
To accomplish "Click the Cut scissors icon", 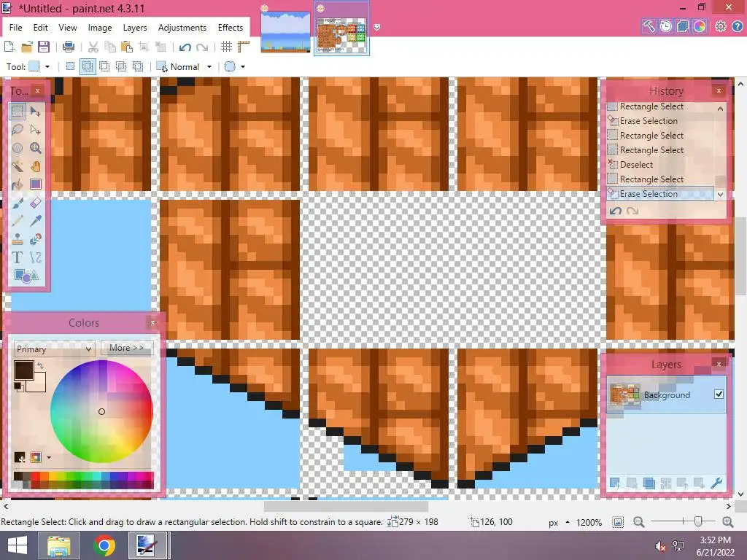I will 93,47.
